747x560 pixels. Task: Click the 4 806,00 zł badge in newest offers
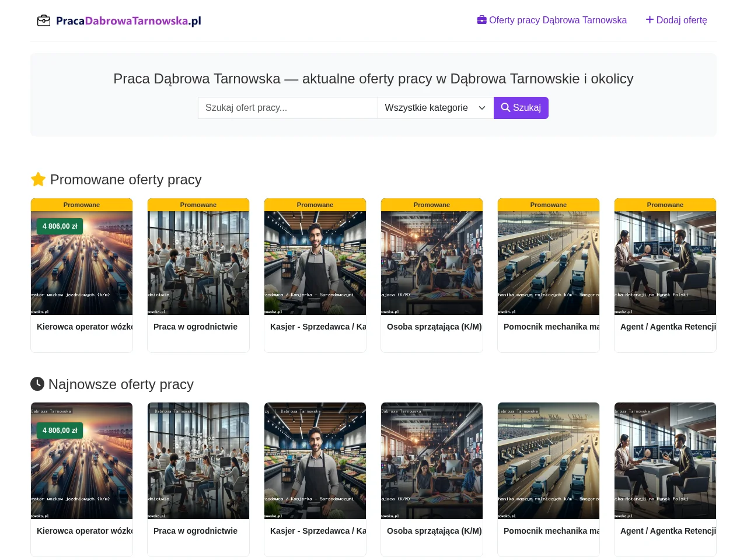(60, 430)
